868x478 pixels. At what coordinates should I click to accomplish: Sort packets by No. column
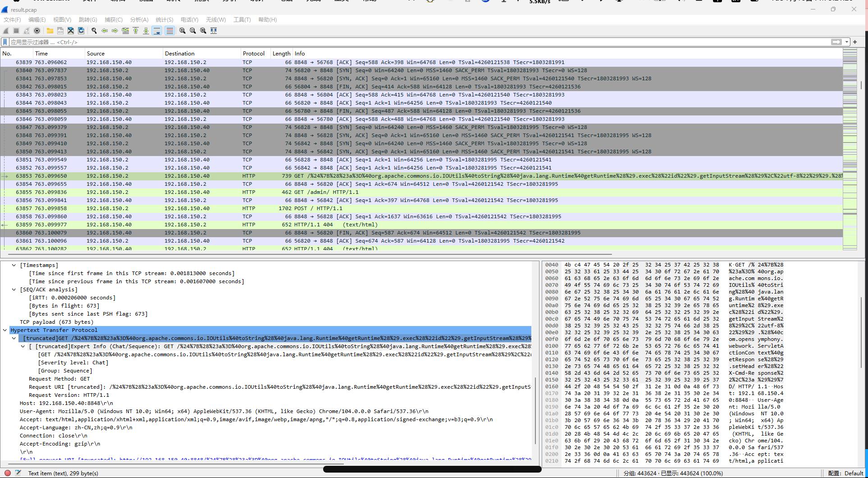[x=17, y=53]
